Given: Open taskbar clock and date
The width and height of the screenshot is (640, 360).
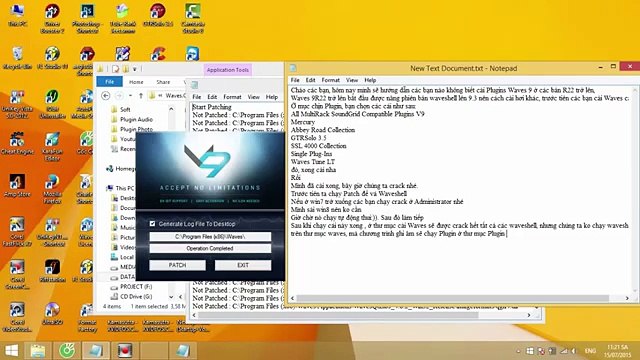Looking at the screenshot, I should pyautogui.click(x=618, y=351).
